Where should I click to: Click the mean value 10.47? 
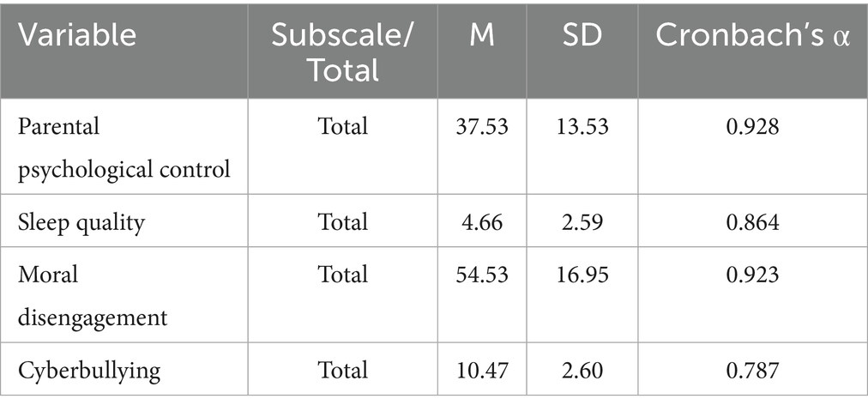tap(482, 369)
